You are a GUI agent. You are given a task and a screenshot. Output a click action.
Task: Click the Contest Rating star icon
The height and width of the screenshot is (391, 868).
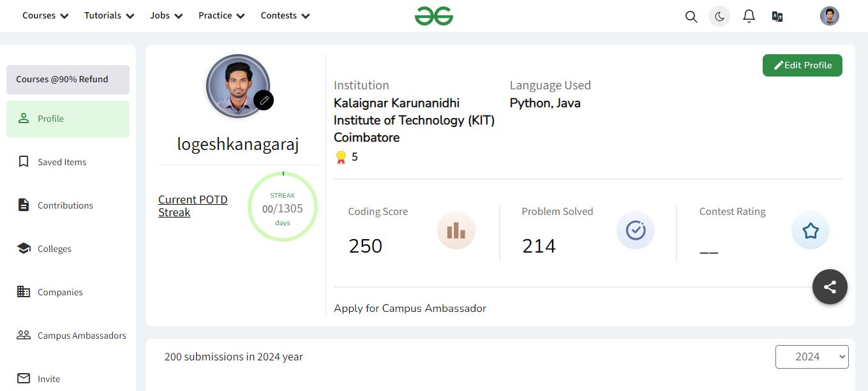(811, 230)
